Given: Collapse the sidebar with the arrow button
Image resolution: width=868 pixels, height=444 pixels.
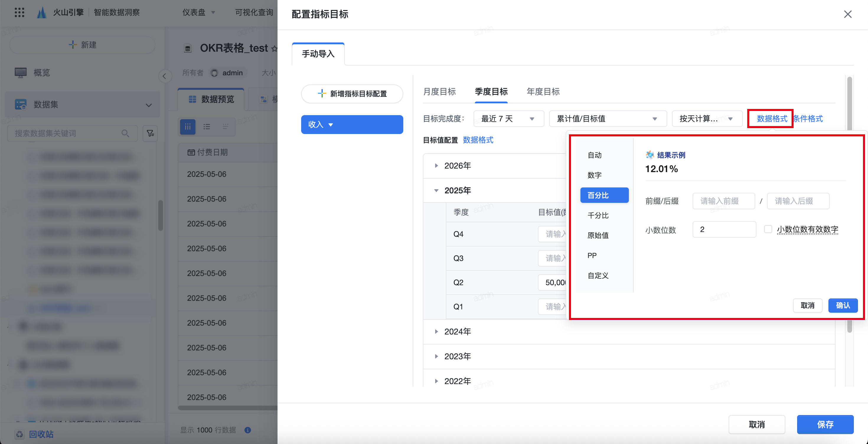Looking at the screenshot, I should (x=164, y=76).
